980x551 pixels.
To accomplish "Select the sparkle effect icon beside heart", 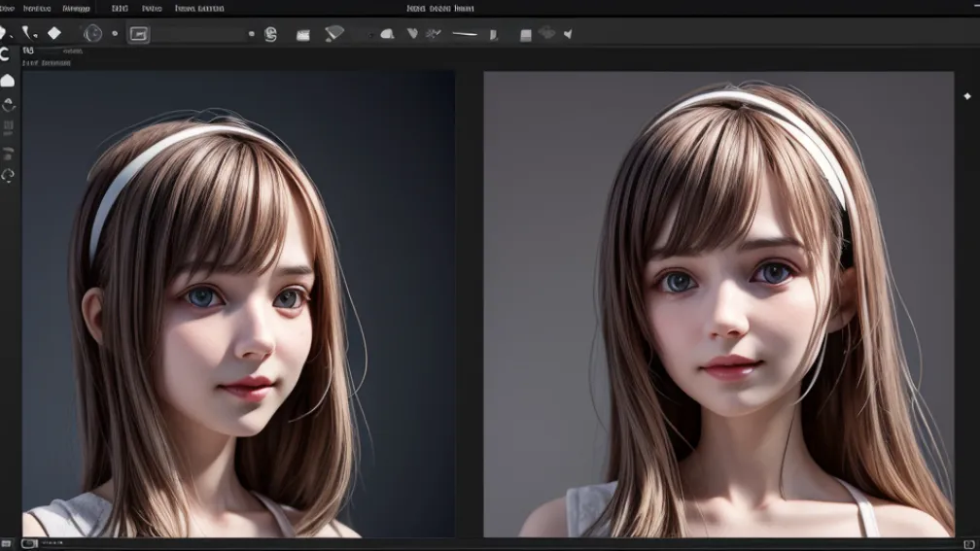I will 434,34.
